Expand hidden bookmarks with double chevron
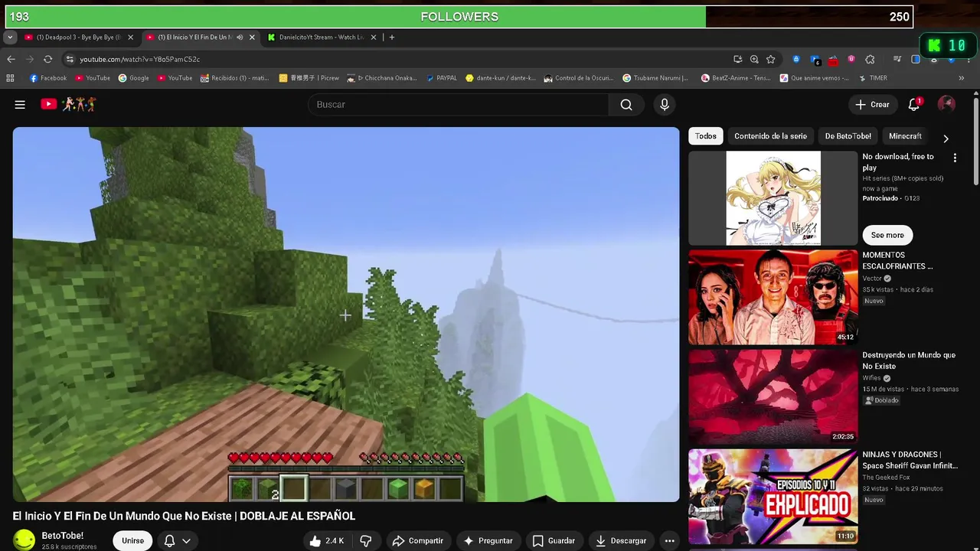This screenshot has width=980, height=551. [x=962, y=78]
